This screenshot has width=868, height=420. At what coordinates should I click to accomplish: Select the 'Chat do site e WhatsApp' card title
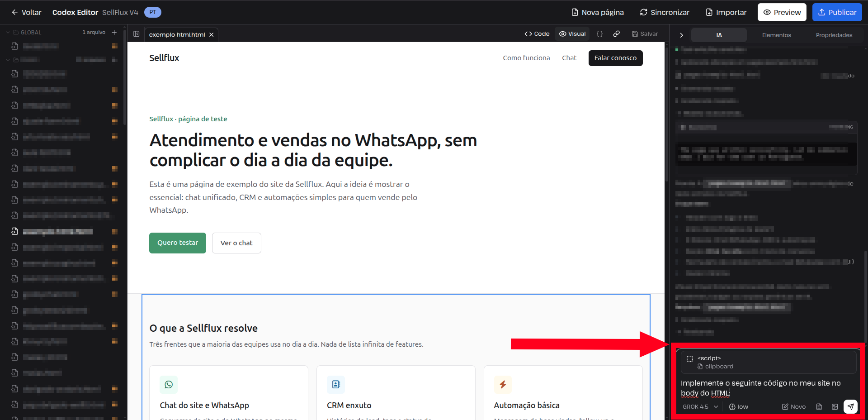(x=204, y=406)
